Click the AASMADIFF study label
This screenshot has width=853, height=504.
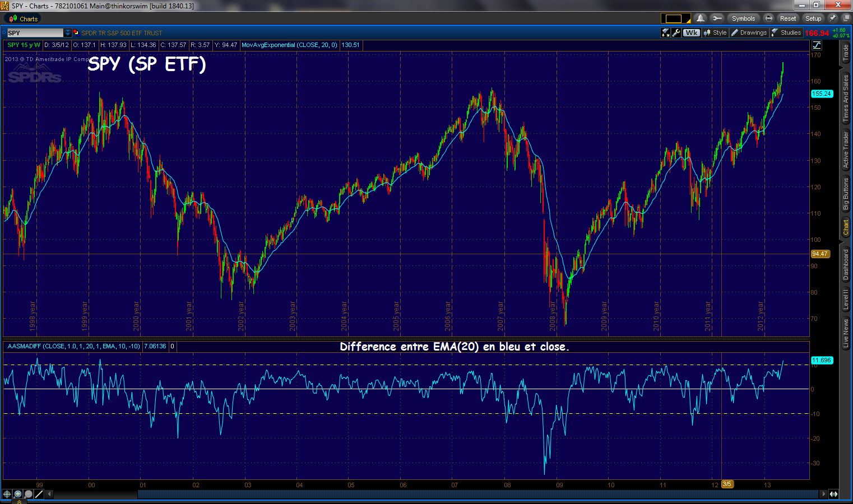point(74,346)
